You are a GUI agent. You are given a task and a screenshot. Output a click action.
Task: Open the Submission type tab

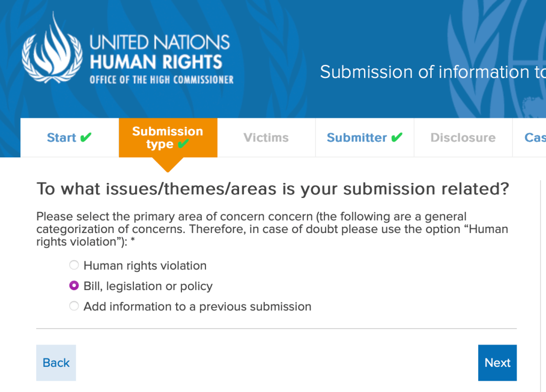click(x=168, y=138)
